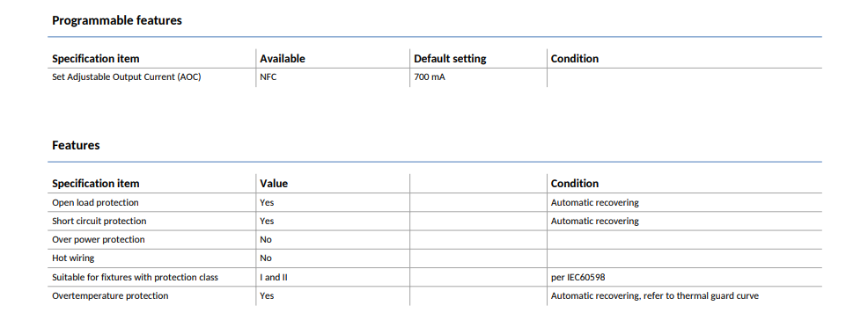Click the Over power protection label
This screenshot has height=320, width=868.
[x=99, y=240]
